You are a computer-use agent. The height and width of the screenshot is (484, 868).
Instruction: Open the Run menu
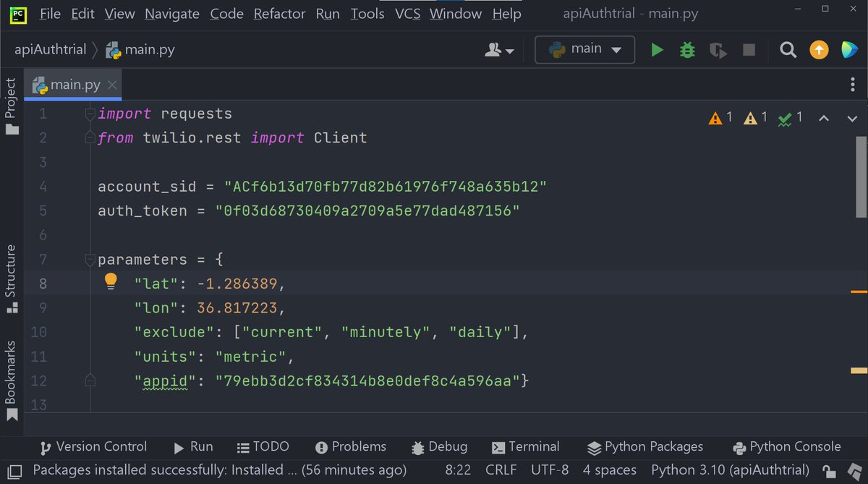(328, 14)
